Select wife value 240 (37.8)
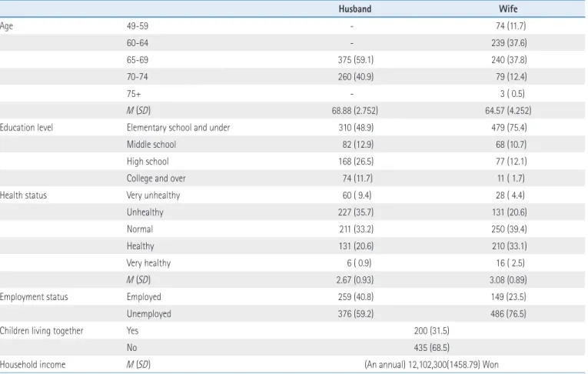The width and height of the screenshot is (588, 374). [x=509, y=60]
